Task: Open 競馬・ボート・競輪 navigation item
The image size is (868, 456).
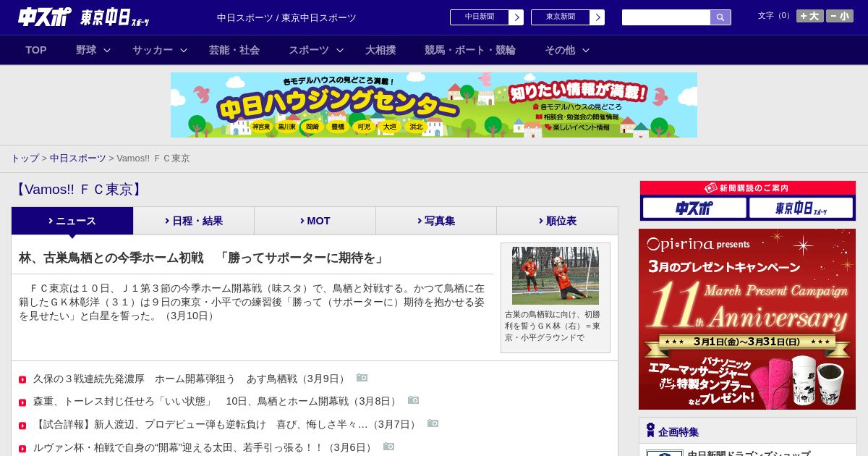Action: (x=470, y=50)
